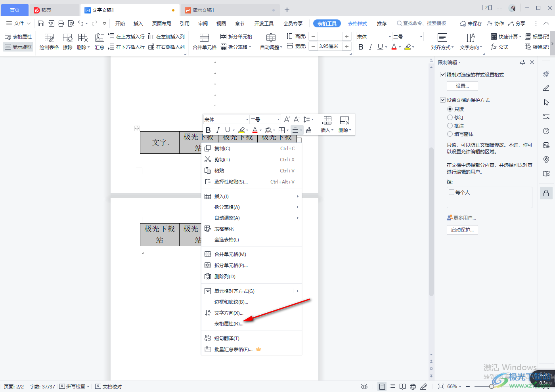Toggle 限制对选定的样式设置格式 checkbox
This screenshot has height=392, width=555.
(x=443, y=75)
